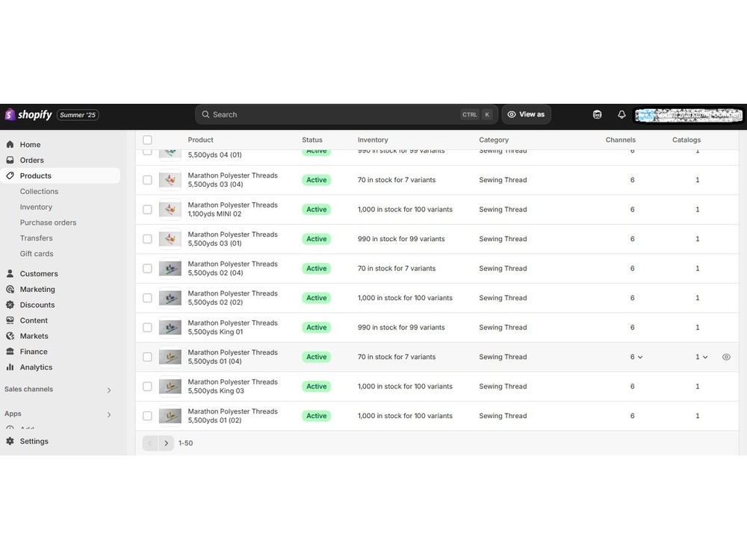Select checkbox for 5,500yds 01 (04)

click(147, 357)
